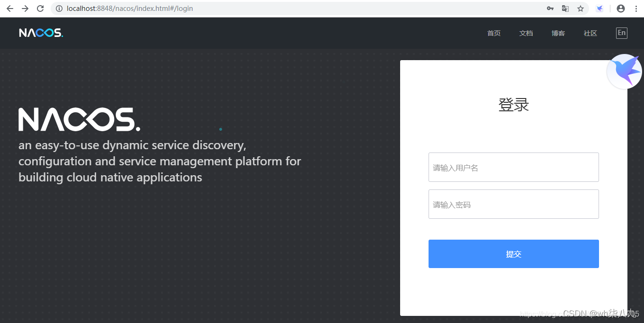Open the browser three-dot menu

coord(636,9)
